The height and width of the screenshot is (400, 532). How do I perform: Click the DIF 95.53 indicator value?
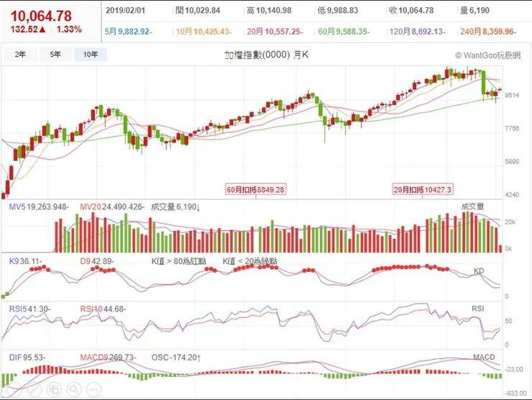(27, 358)
